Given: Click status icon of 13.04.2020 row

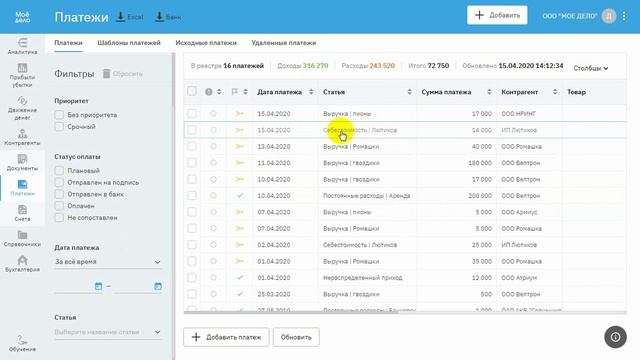Looking at the screenshot, I should (x=240, y=146).
